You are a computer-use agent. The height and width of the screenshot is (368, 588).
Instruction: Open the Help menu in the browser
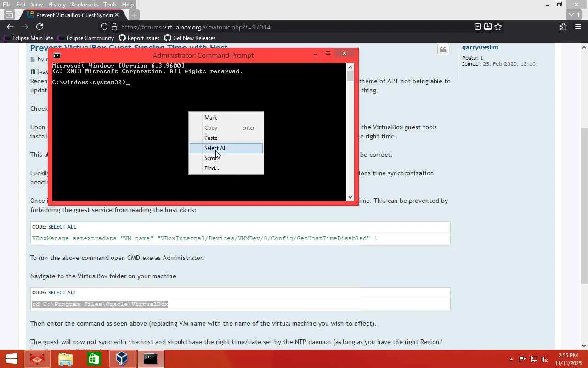(x=128, y=5)
